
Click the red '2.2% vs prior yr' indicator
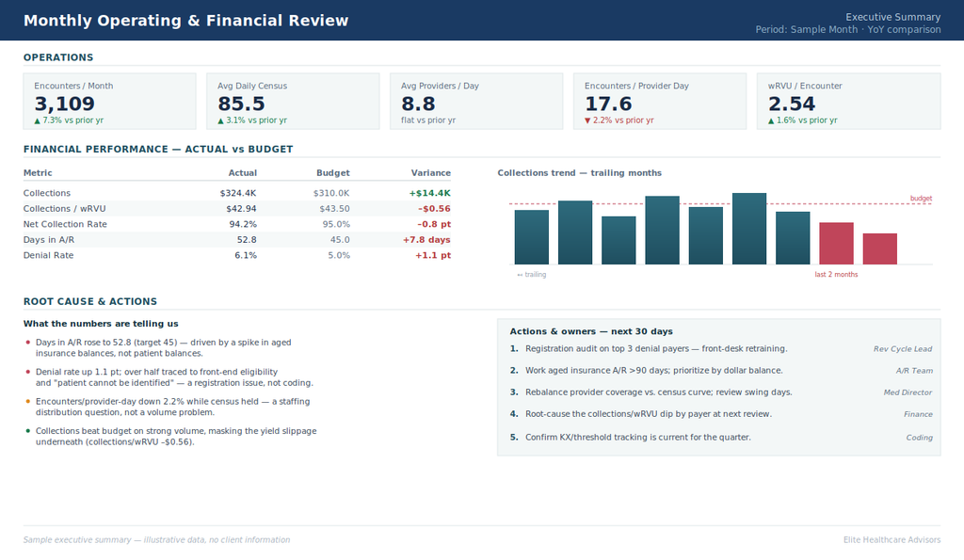[x=619, y=120]
